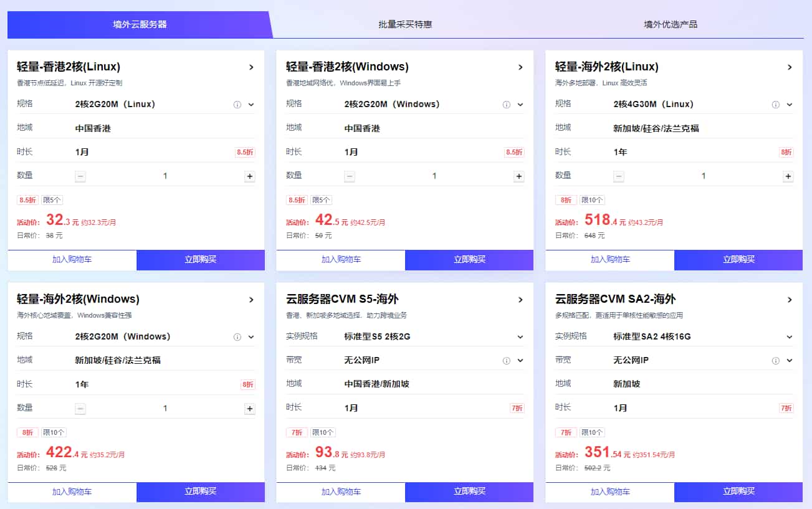Open details arrow for 轻量-香港2核(Linux) card
812x509 pixels.
[252, 67]
